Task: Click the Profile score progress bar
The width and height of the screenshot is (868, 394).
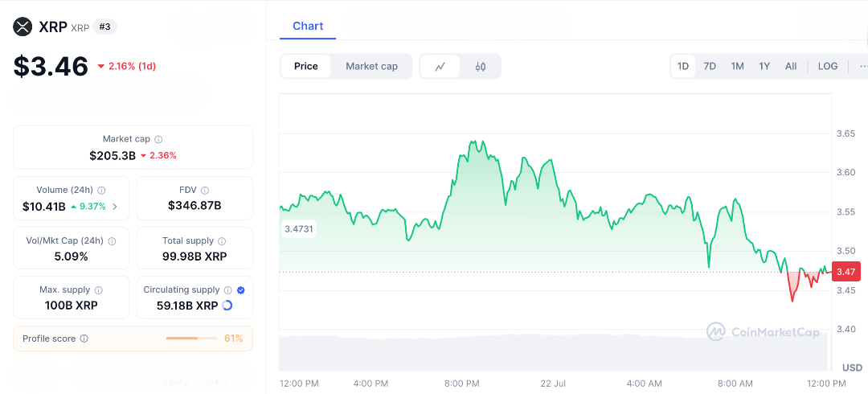Action: point(191,339)
